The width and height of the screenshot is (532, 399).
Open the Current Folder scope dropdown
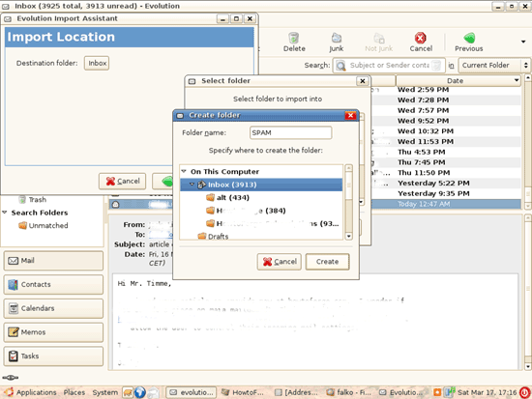[493, 65]
